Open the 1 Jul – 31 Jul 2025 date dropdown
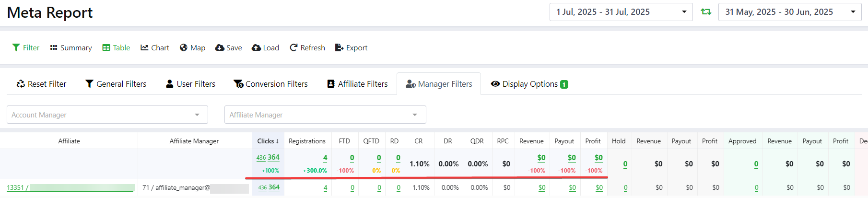This screenshot has height=198, width=868. (x=621, y=12)
